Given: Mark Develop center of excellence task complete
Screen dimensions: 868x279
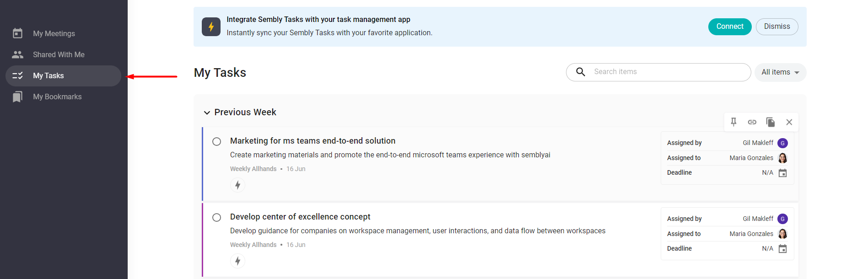Looking at the screenshot, I should (x=217, y=217).
